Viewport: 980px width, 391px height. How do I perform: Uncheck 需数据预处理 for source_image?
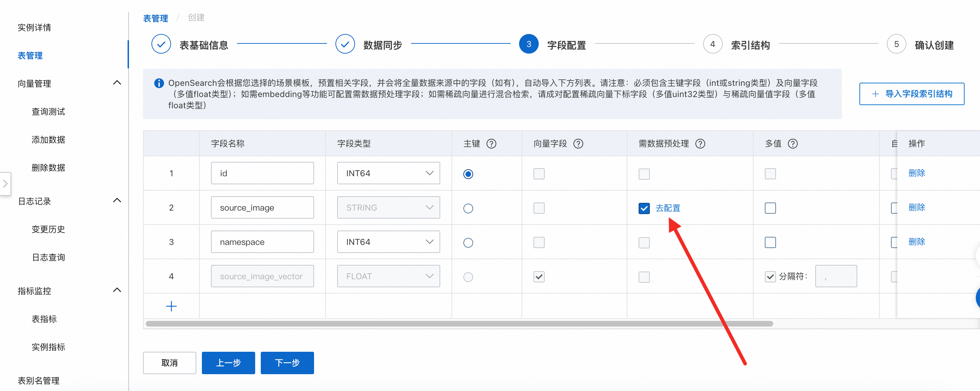click(x=644, y=208)
